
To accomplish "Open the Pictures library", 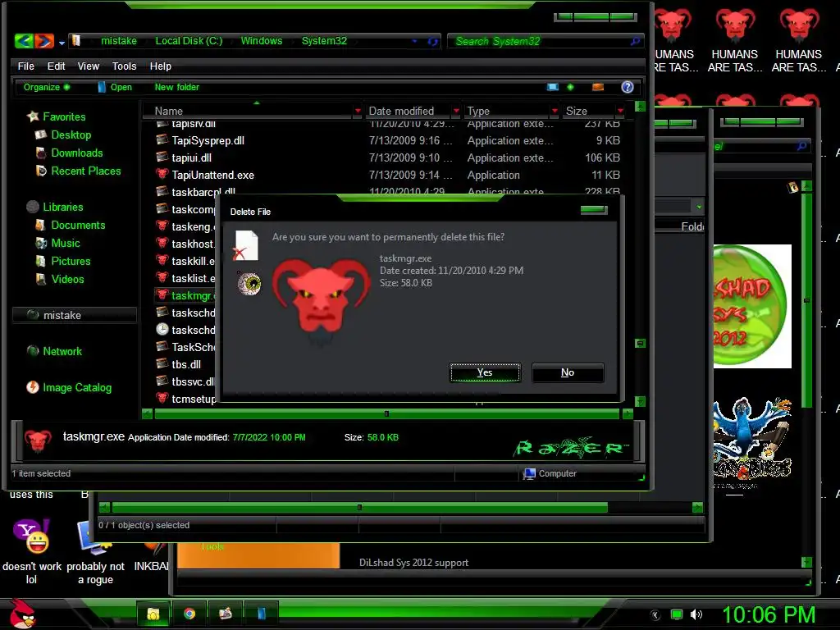I will coord(62,261).
